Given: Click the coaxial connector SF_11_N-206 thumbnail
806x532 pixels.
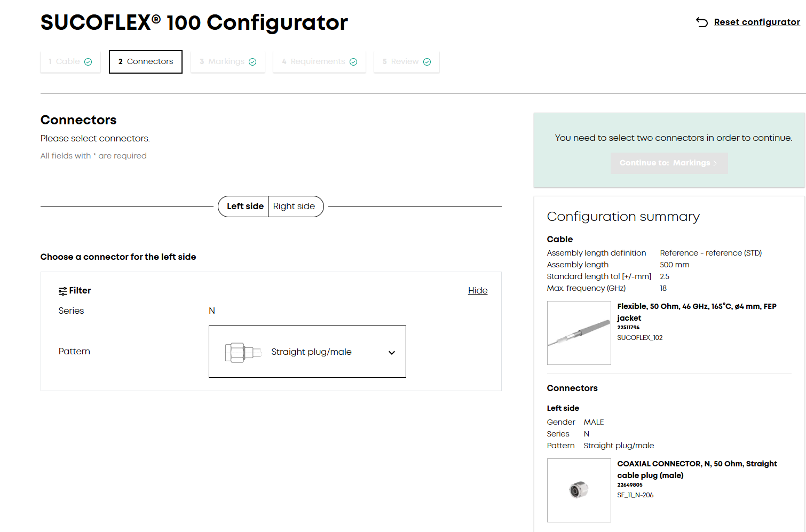Looking at the screenshot, I should (579, 490).
